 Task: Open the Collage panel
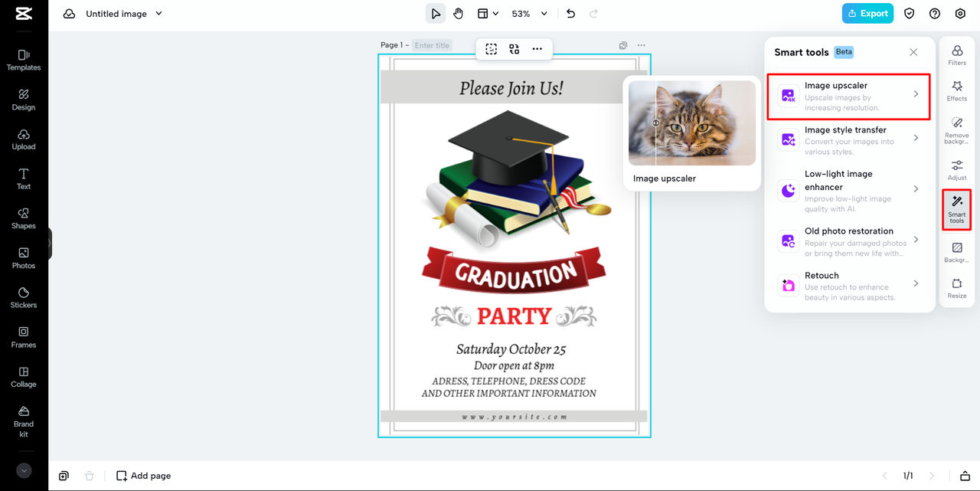tap(24, 377)
